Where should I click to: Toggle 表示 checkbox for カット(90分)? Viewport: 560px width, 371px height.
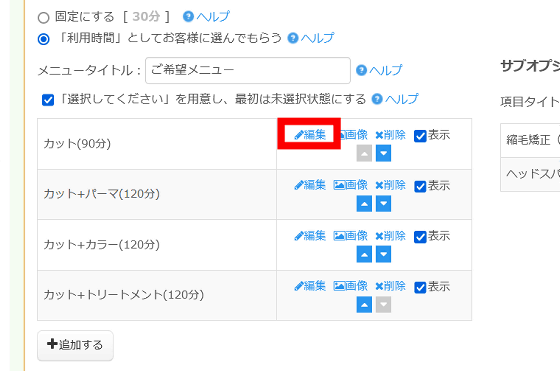[420, 136]
